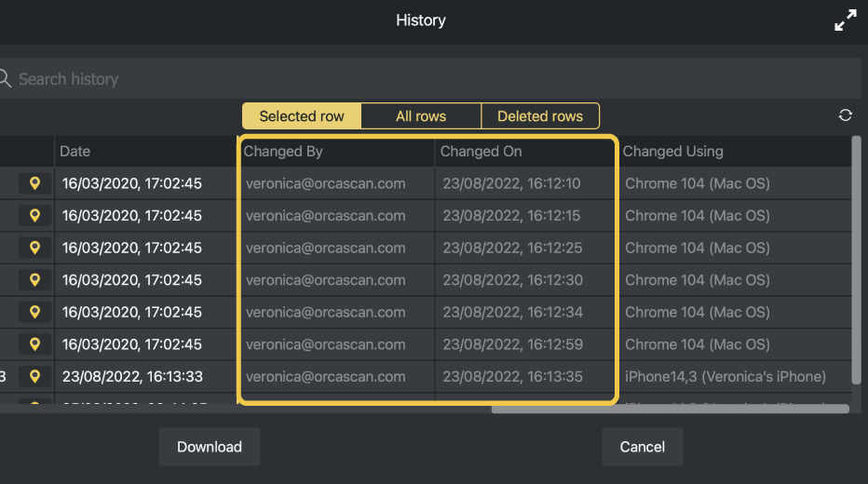Image resolution: width=868 pixels, height=484 pixels.
Task: Click the horizontal scrollbar thumb
Action: [x=670, y=408]
